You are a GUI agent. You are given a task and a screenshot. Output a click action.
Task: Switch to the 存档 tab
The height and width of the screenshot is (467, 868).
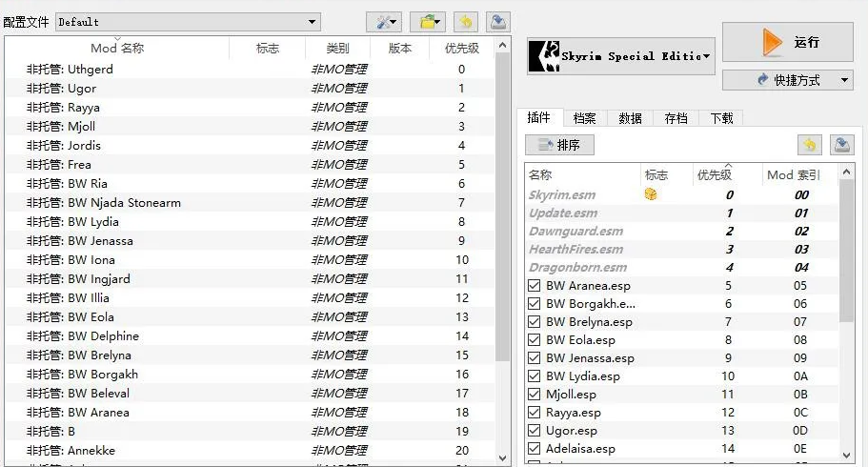(x=676, y=118)
